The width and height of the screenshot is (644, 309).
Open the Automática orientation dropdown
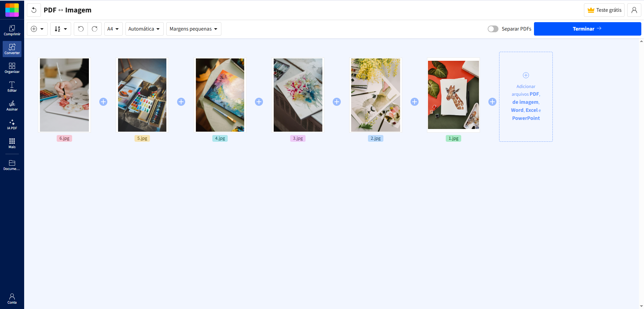tap(144, 29)
